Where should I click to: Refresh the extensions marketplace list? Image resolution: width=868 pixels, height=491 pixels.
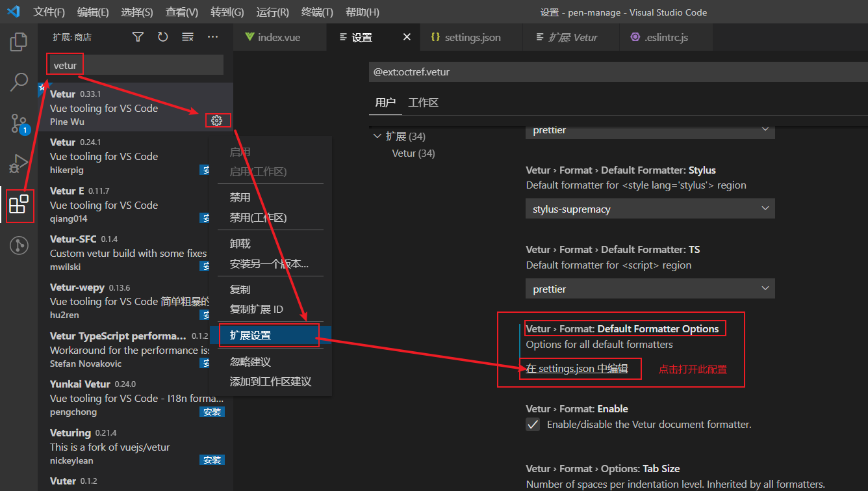[162, 37]
